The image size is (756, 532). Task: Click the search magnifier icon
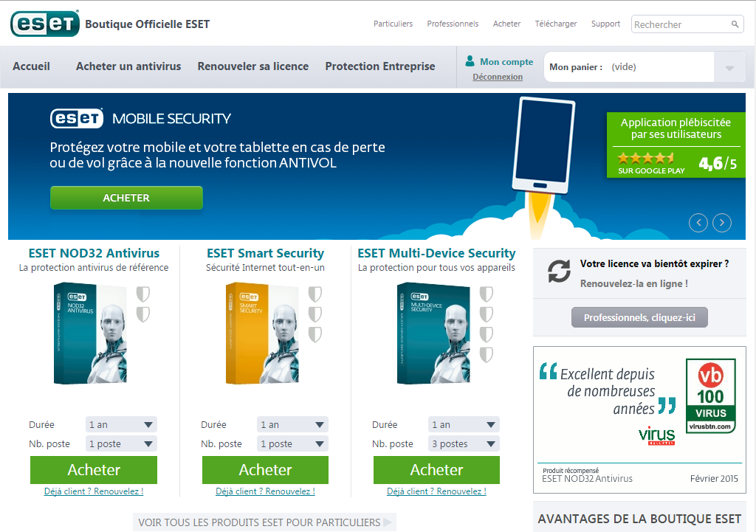click(x=735, y=24)
